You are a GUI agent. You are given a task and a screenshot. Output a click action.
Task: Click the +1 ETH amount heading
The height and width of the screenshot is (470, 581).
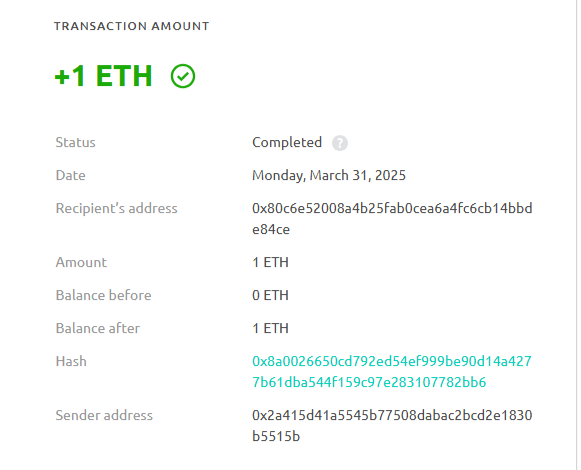click(x=103, y=76)
